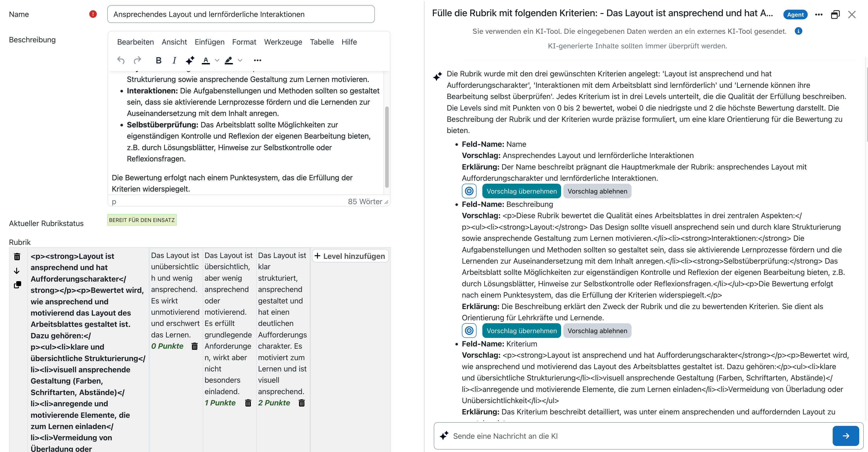Click the sparkle icon beside the AI response
This screenshot has width=868, height=452.
(x=437, y=77)
